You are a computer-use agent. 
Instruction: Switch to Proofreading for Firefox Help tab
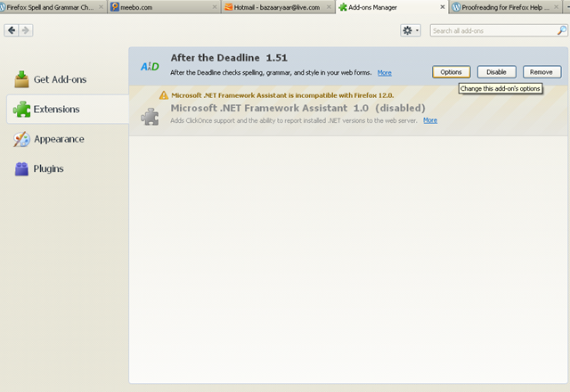pos(506,7)
